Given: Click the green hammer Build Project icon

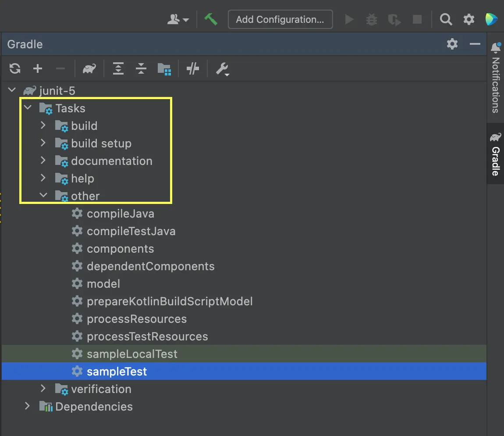Looking at the screenshot, I should [211, 19].
